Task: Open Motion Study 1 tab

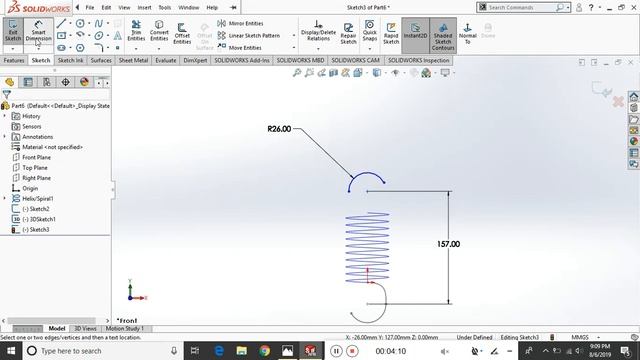Action: (x=124, y=329)
